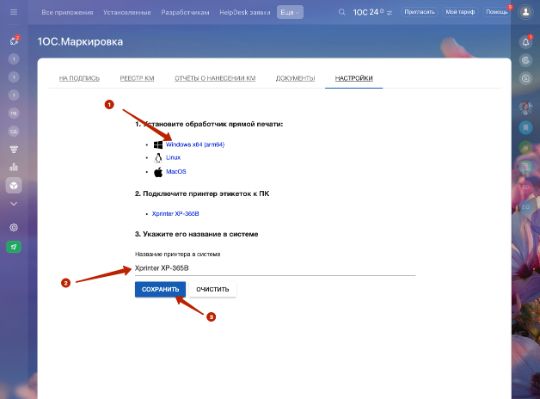Select the "НАСТРОЙКИ" tab

point(354,78)
